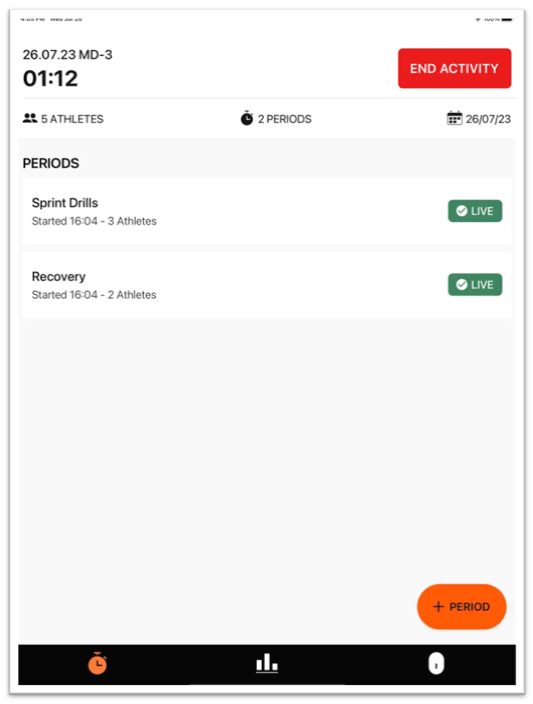Screen dimensions: 533x704
Task: Select the 5 ATHLETES label
Action: (x=72, y=119)
